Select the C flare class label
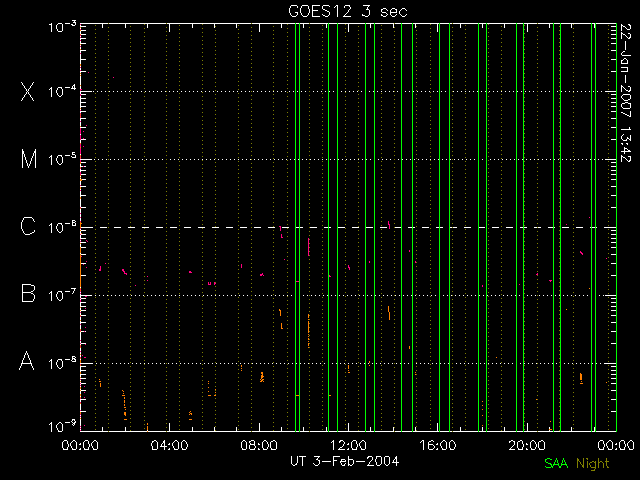640x480 pixels. [28, 226]
